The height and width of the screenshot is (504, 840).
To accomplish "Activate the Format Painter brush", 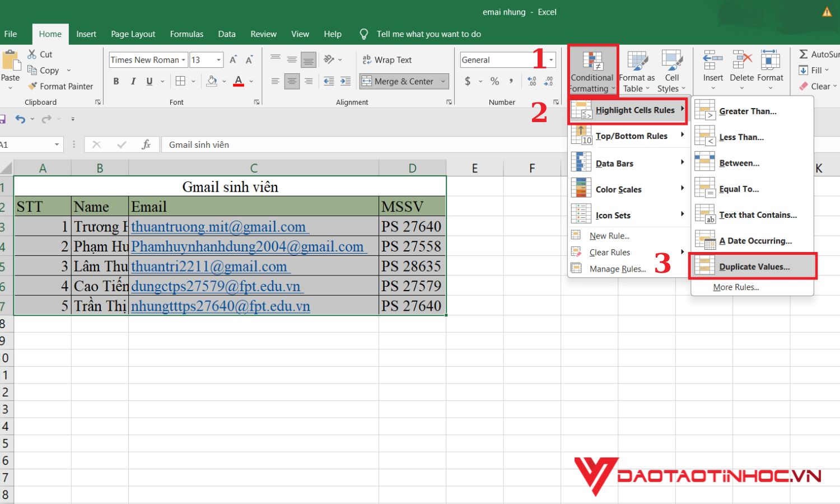I will coord(32,86).
